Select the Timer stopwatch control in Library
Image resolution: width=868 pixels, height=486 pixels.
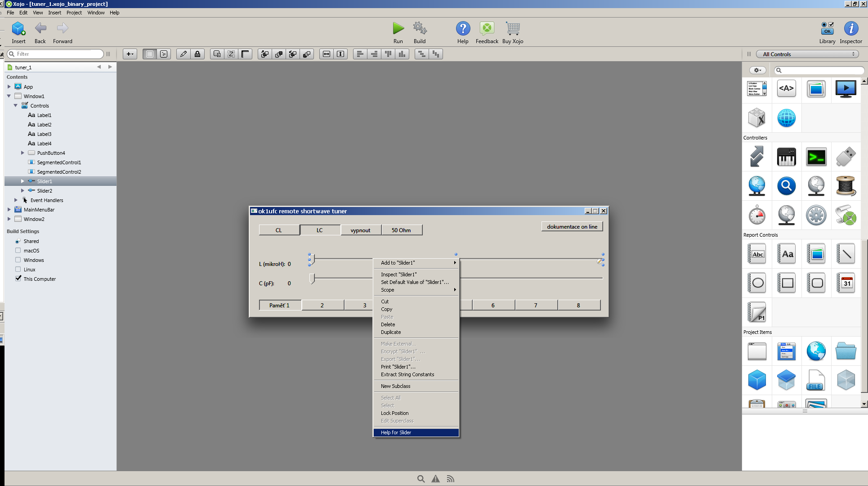[x=757, y=215]
